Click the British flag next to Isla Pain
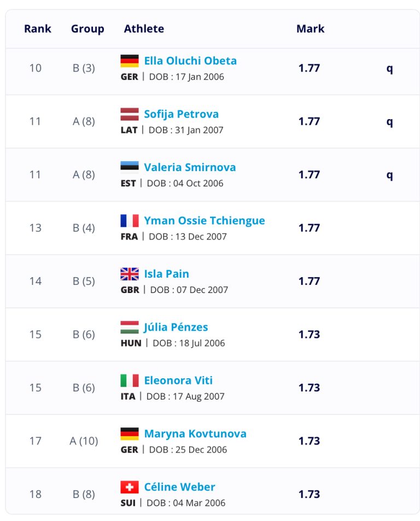This screenshot has height=521, width=420. (129, 274)
